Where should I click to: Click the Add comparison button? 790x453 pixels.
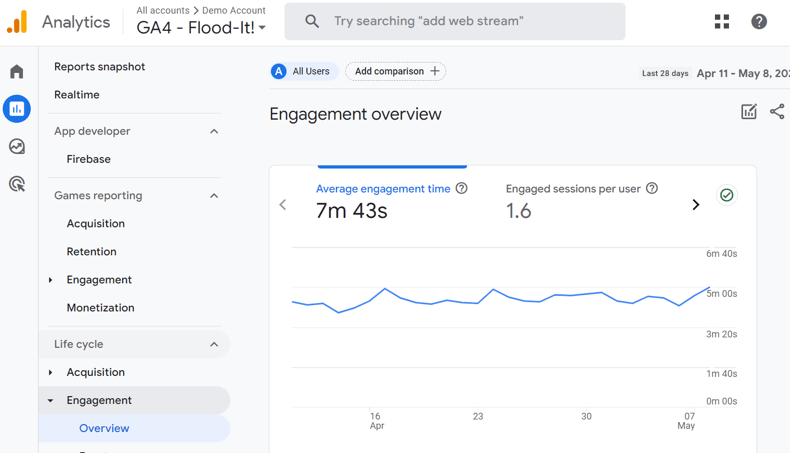396,71
